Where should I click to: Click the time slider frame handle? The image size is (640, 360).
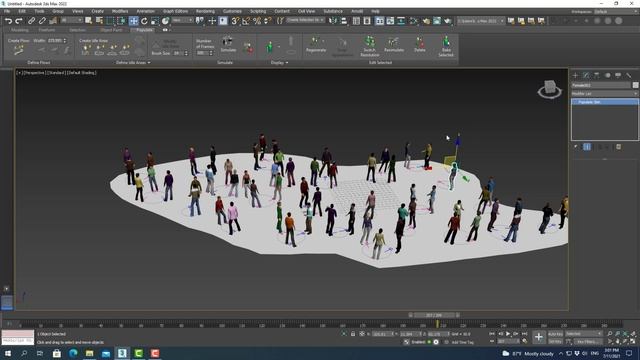tap(434, 315)
